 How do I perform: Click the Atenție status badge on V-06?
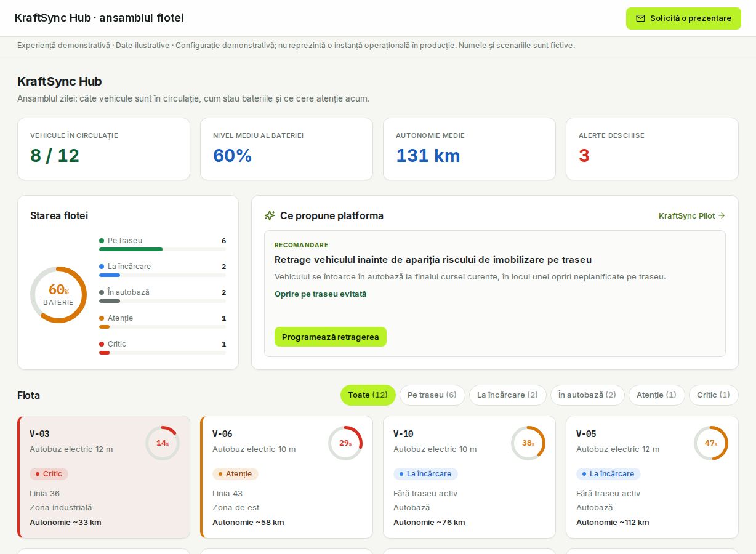[x=235, y=474]
